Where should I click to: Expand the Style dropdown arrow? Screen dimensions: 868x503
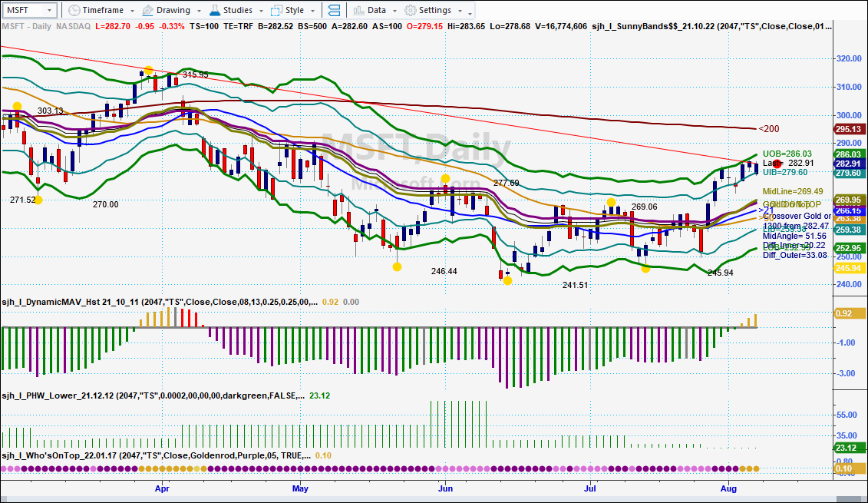(313, 11)
